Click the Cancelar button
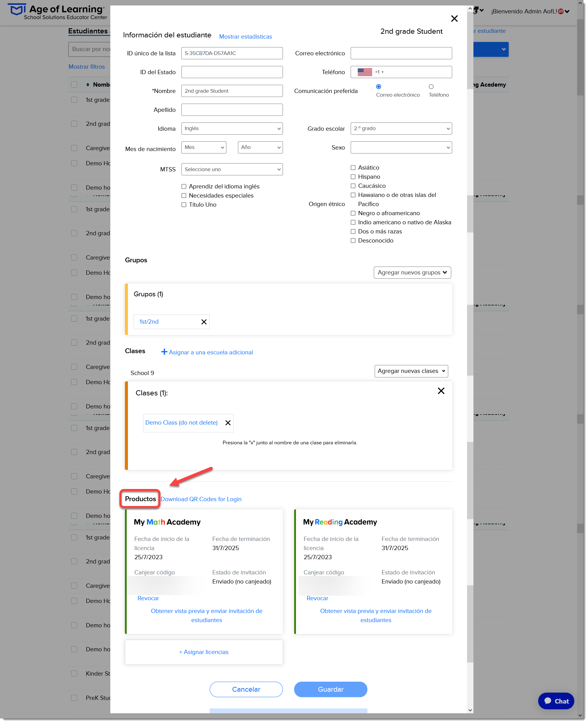The image size is (588, 723). 246,690
